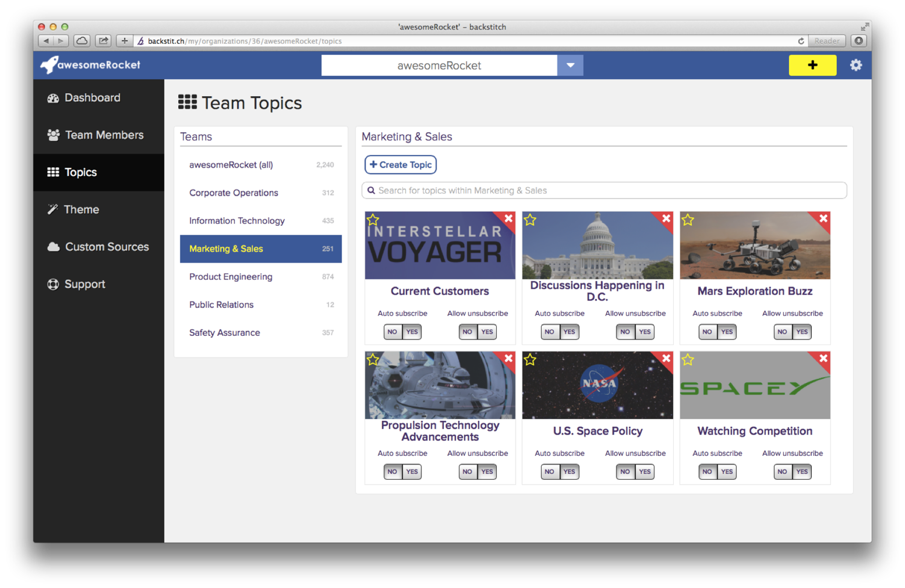
Task: Click the browser share icon
Action: point(103,41)
